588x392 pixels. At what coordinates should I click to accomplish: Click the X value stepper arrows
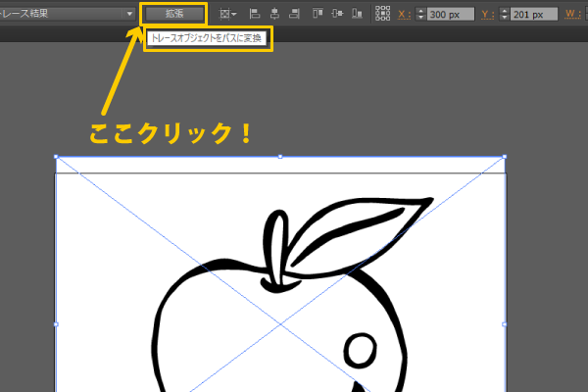[x=421, y=15]
